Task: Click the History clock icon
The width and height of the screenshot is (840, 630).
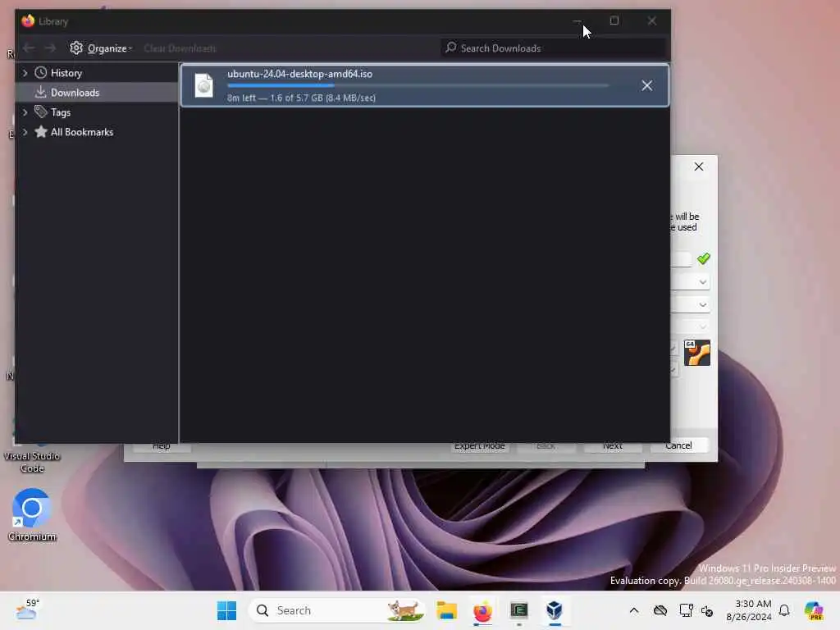Action: click(x=41, y=73)
